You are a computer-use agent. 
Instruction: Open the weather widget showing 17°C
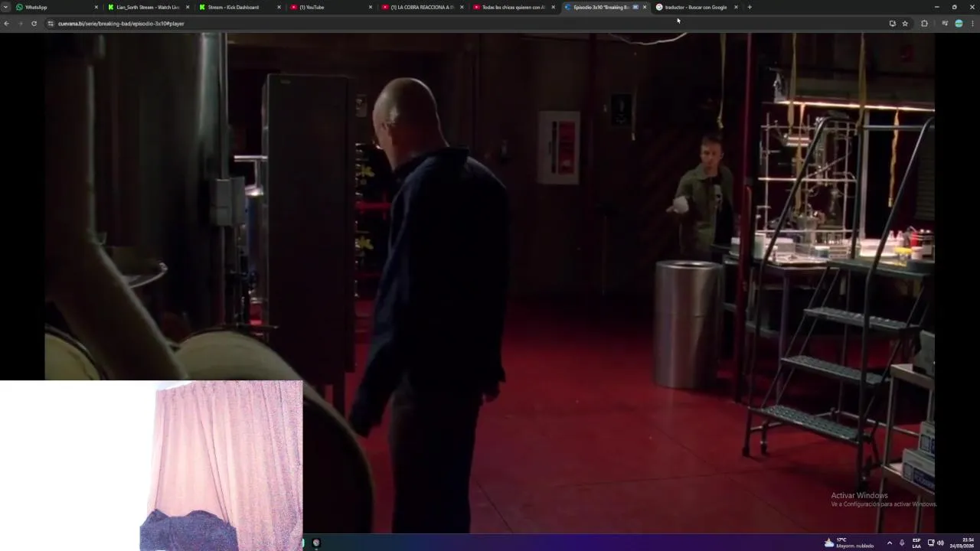pyautogui.click(x=849, y=543)
